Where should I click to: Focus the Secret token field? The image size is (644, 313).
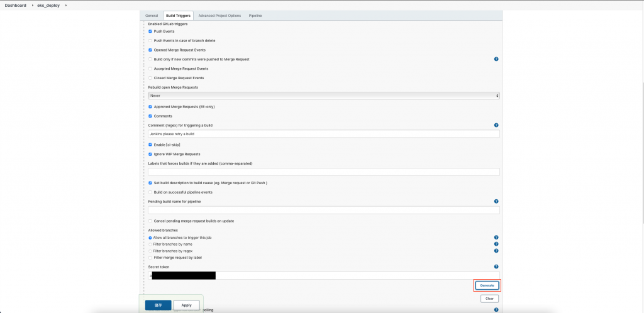[324, 276]
